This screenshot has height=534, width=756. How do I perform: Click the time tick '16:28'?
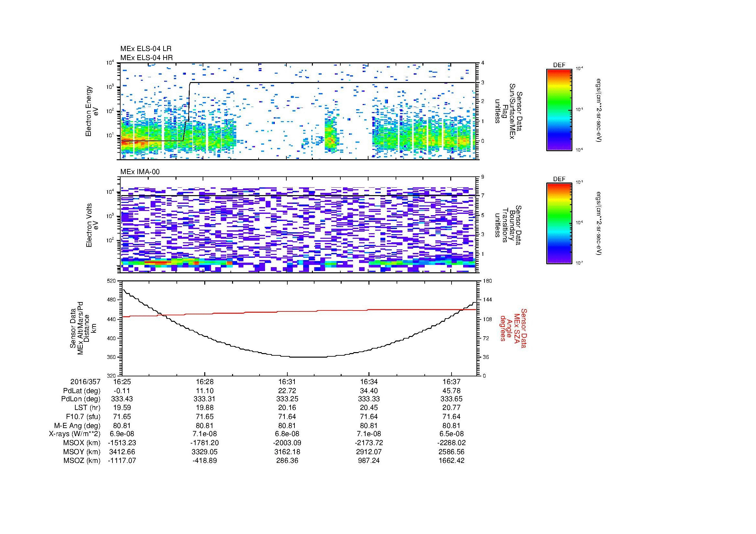205,382
